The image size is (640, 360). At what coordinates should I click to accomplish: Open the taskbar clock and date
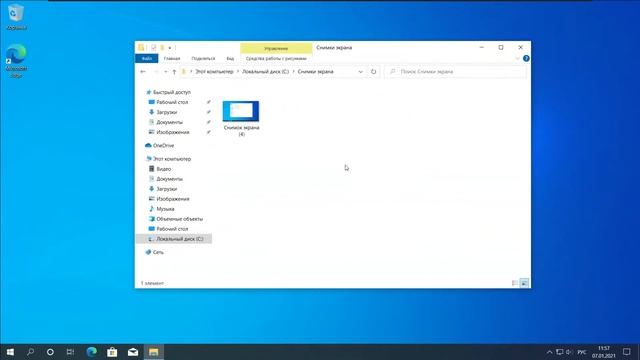click(604, 352)
